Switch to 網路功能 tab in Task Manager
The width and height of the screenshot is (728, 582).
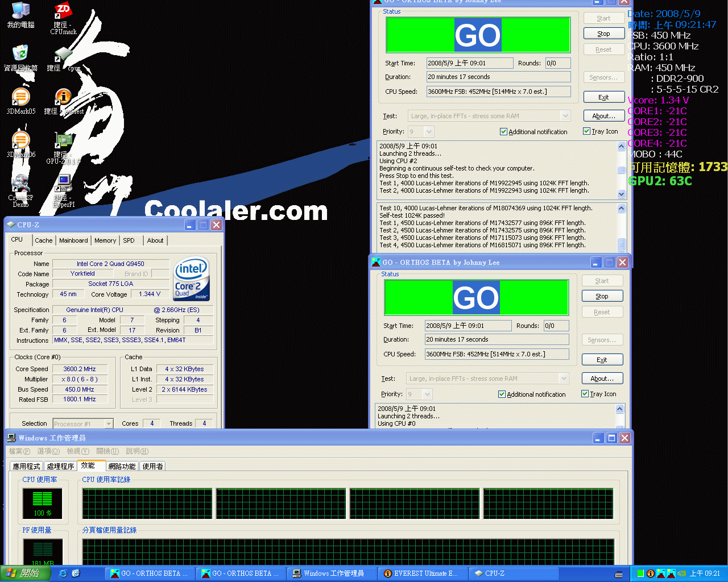pos(122,466)
